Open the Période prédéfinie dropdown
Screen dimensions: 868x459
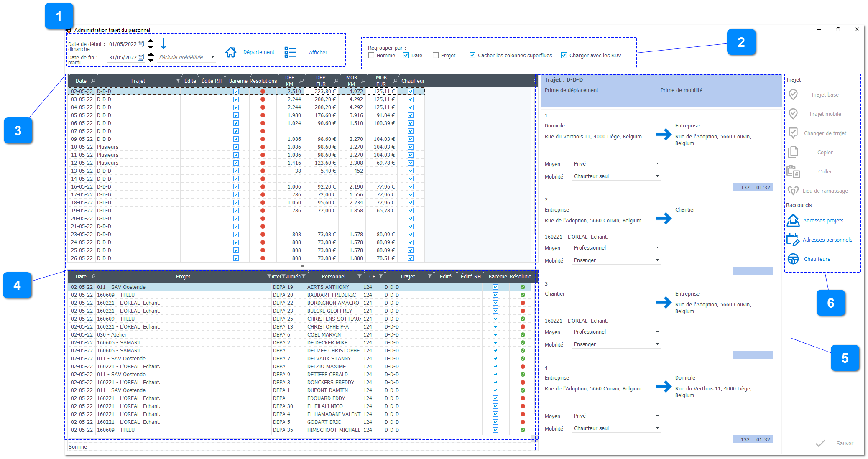(212, 57)
